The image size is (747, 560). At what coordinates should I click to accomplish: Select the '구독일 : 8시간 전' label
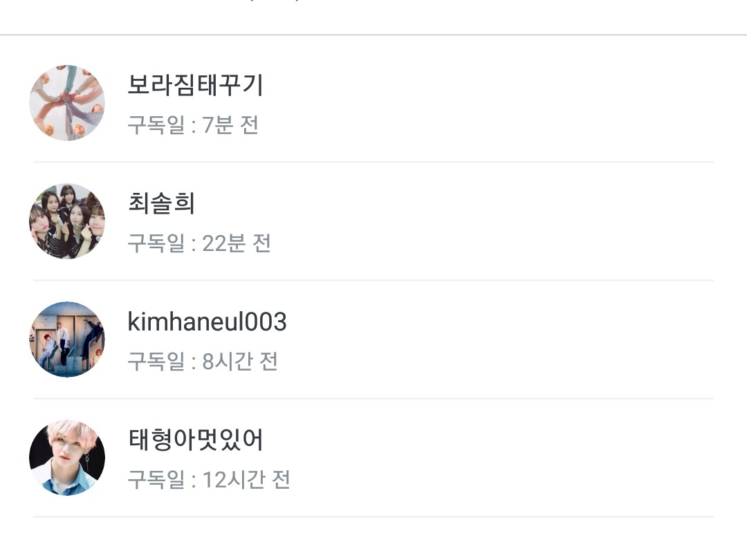point(203,362)
